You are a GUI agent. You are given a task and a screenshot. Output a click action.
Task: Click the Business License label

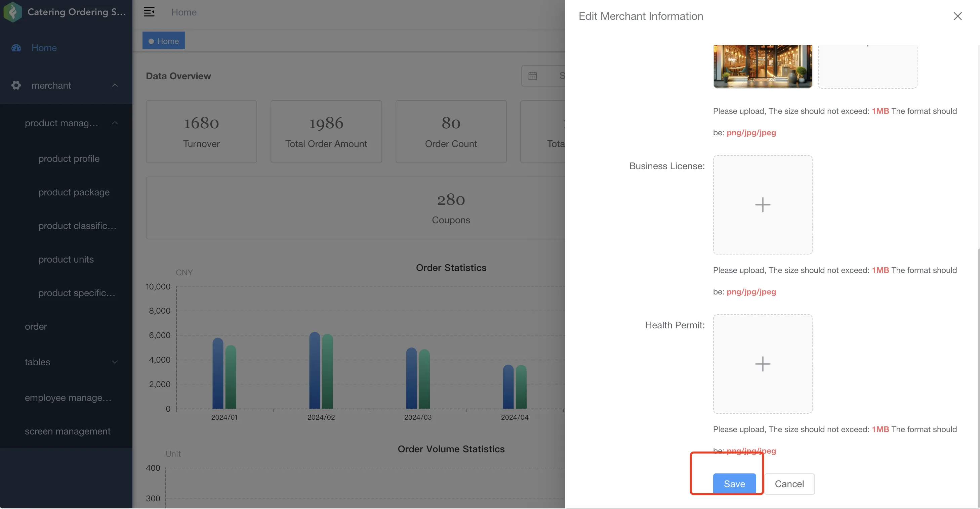click(666, 166)
